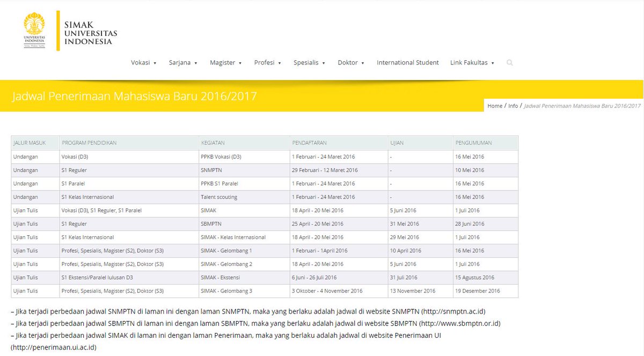Open the Doktor menu
Viewport: 644px width, 356px height.
[351, 63]
